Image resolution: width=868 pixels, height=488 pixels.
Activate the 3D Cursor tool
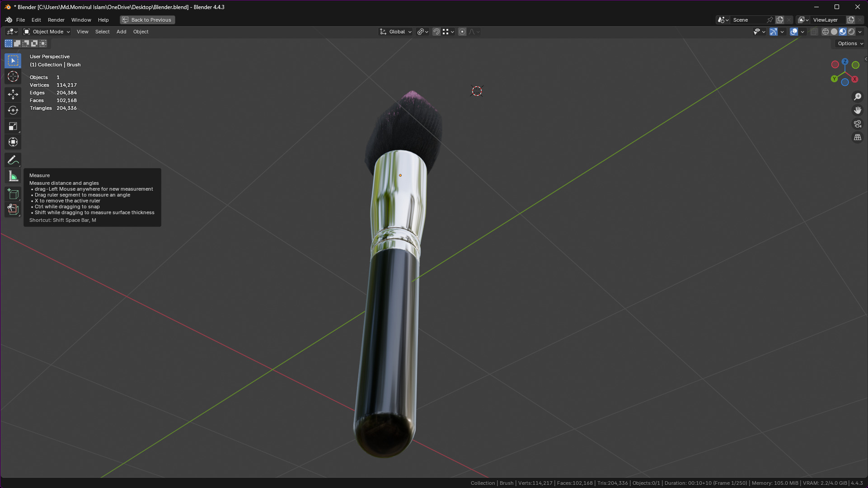coord(13,76)
